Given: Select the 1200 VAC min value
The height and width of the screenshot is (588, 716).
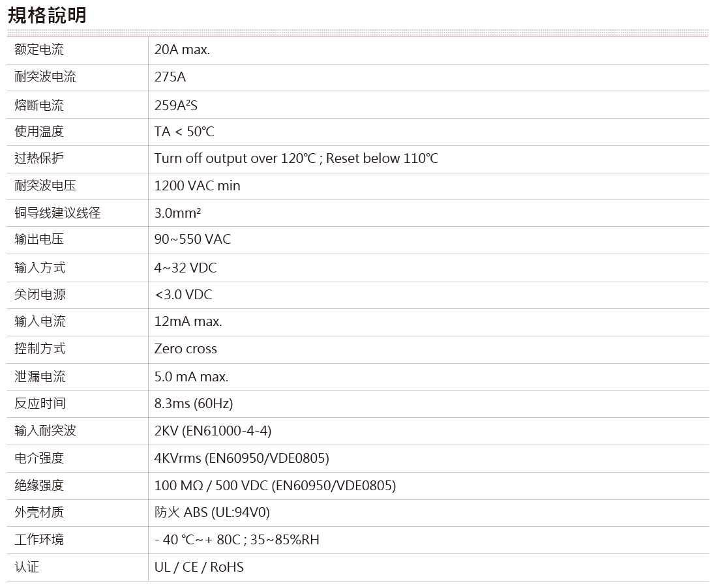Looking at the screenshot, I should 197,186.
